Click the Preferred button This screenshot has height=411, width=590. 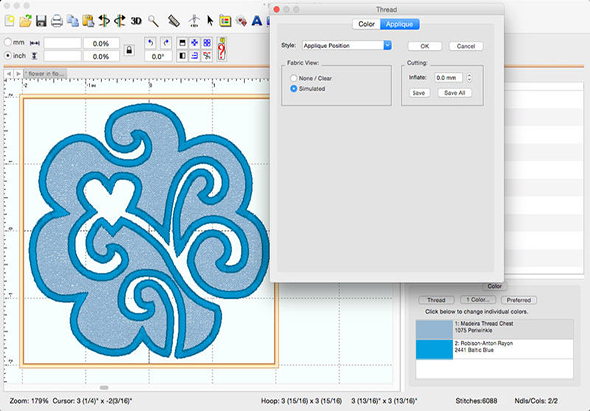pyautogui.click(x=519, y=300)
